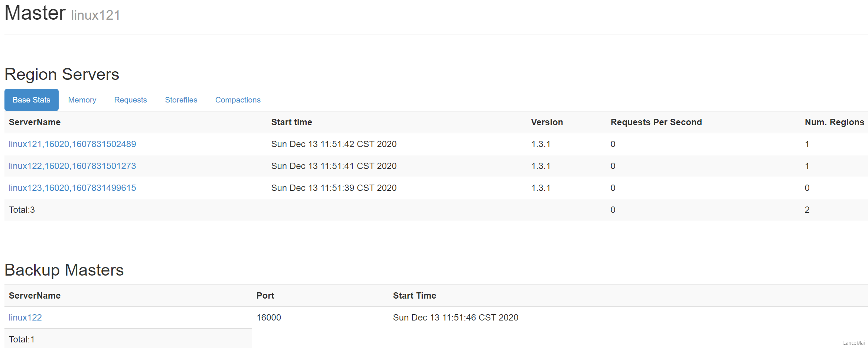This screenshot has height=348, width=868.
Task: Open the Requests tab
Action: tap(130, 100)
